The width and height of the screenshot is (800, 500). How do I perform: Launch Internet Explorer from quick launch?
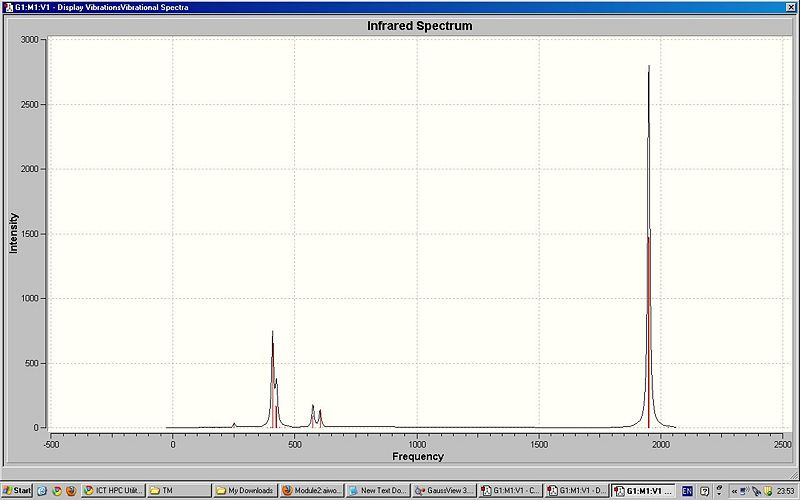pyautogui.click(x=42, y=491)
